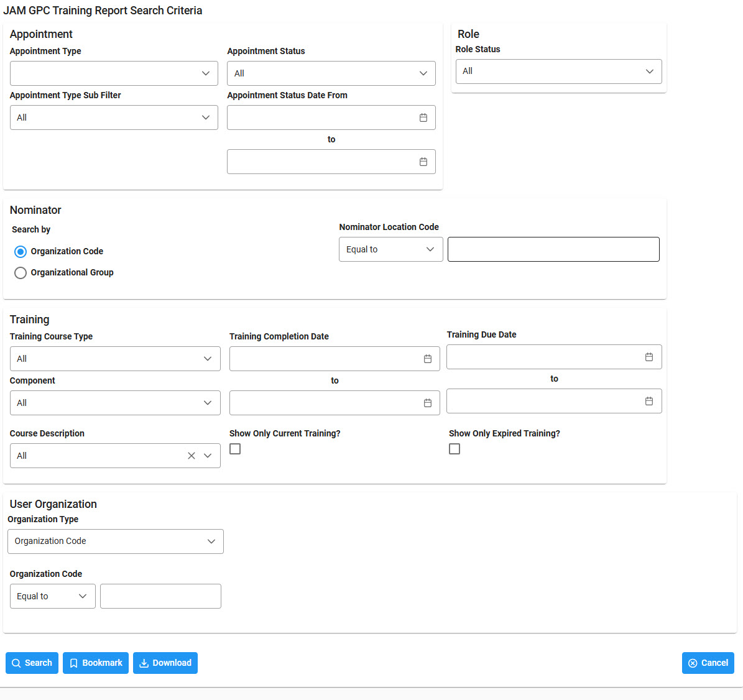
Task: Open the Training Completion Date calendar picker
Action: 427,358
